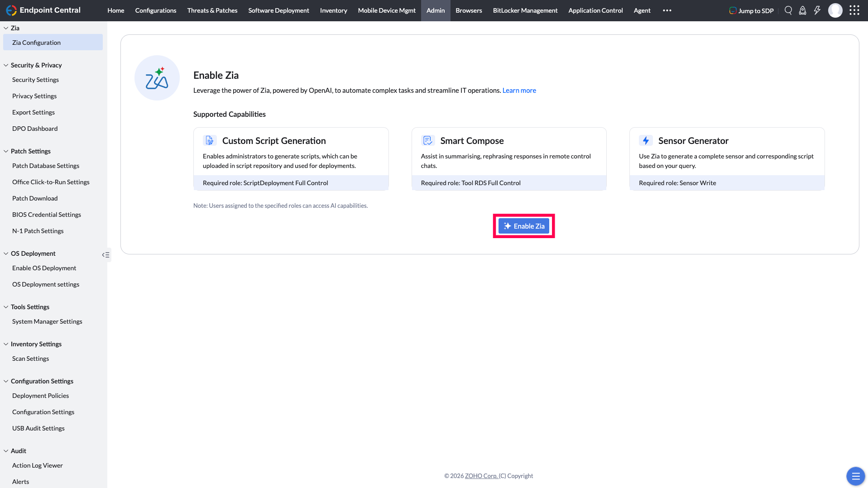868x488 pixels.
Task: Open Patch Download
Action: click(35, 198)
